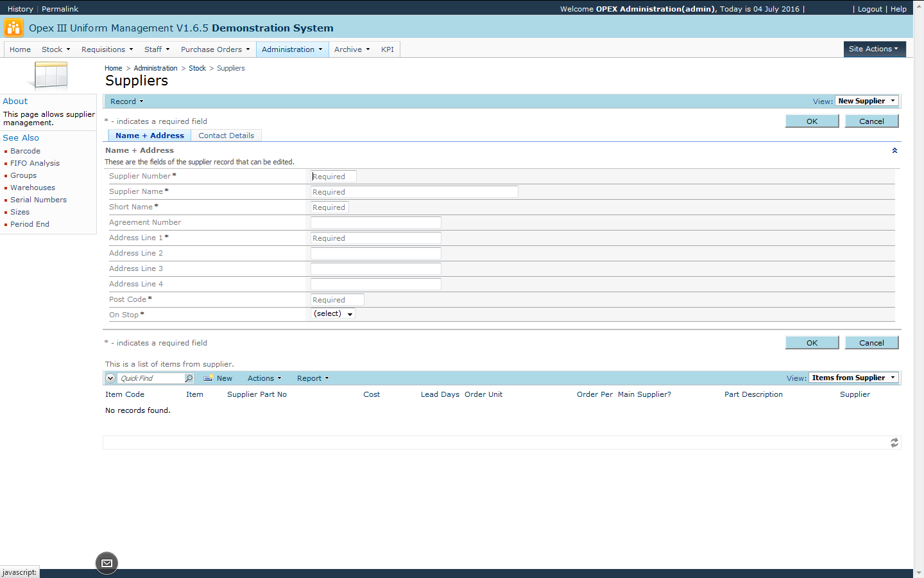Open the Sizes sidebar link

pos(19,212)
